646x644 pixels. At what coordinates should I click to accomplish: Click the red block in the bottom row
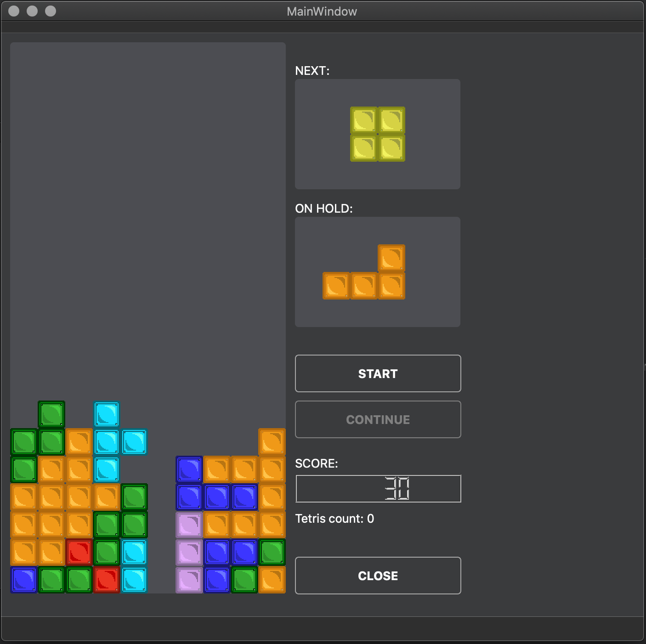pos(106,580)
